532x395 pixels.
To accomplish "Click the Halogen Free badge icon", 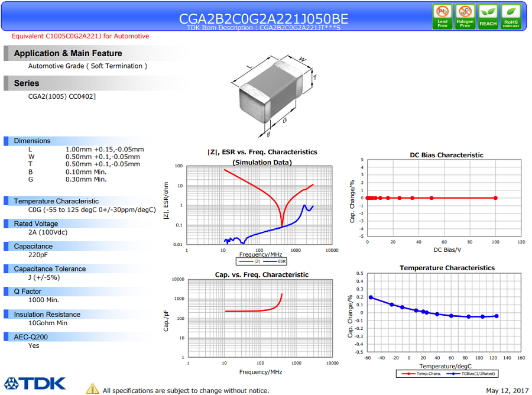I will pyautogui.click(x=465, y=17).
